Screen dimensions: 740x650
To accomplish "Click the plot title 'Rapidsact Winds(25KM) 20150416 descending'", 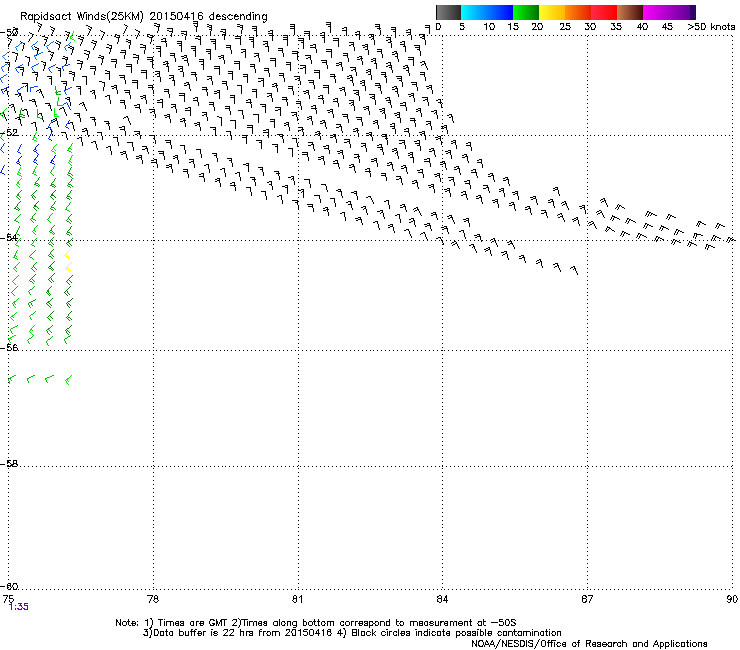I will point(143,16).
